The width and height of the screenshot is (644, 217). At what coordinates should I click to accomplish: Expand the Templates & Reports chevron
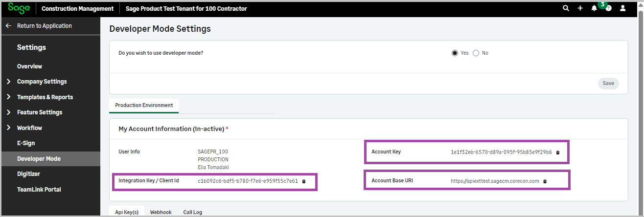[x=8, y=97]
